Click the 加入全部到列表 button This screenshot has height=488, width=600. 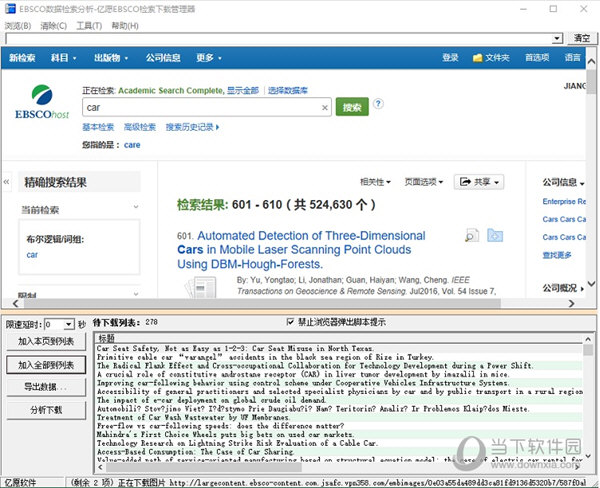pyautogui.click(x=46, y=365)
